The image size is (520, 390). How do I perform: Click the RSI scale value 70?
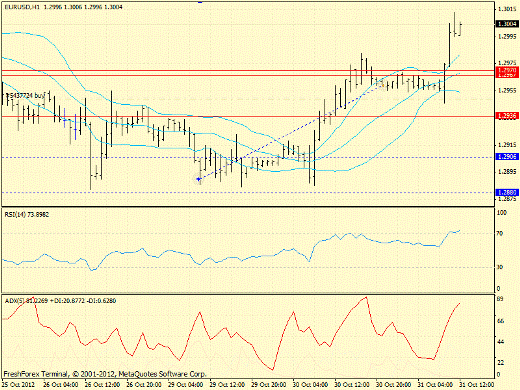(x=500, y=234)
